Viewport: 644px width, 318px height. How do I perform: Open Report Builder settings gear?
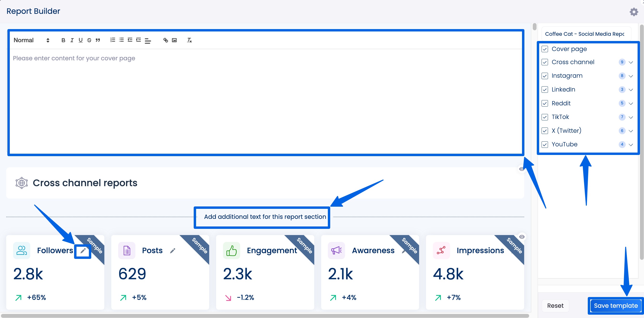coord(634,11)
